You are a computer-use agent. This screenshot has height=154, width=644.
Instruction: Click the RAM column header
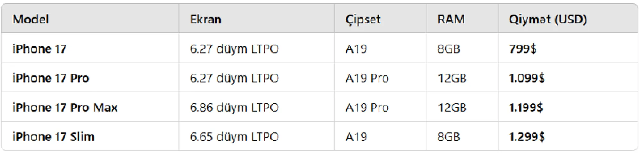tap(451, 20)
